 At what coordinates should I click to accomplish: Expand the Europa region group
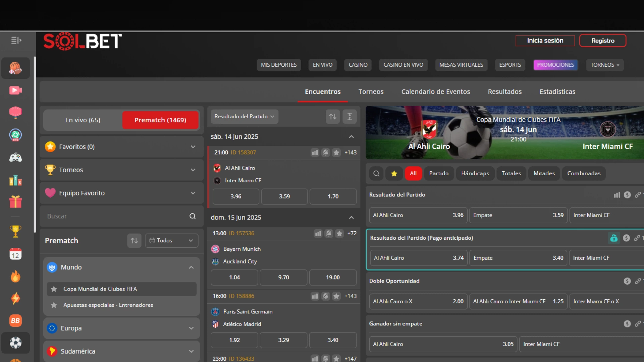pyautogui.click(x=122, y=328)
